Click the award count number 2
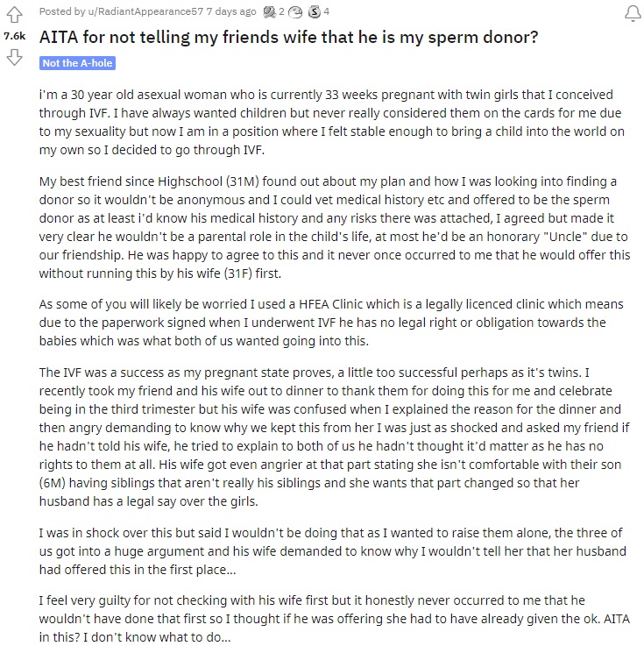644x646 pixels. [x=281, y=11]
